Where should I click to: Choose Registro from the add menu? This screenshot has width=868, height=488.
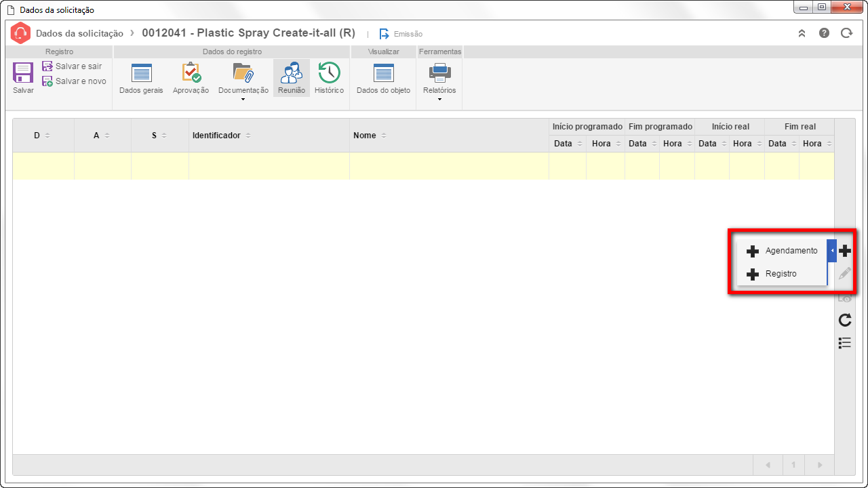(x=782, y=274)
